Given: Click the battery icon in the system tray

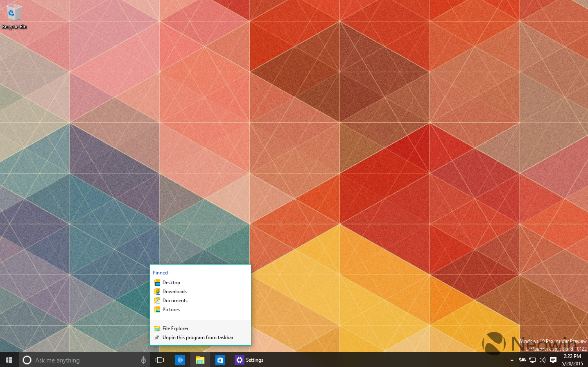Looking at the screenshot, I should [522, 360].
